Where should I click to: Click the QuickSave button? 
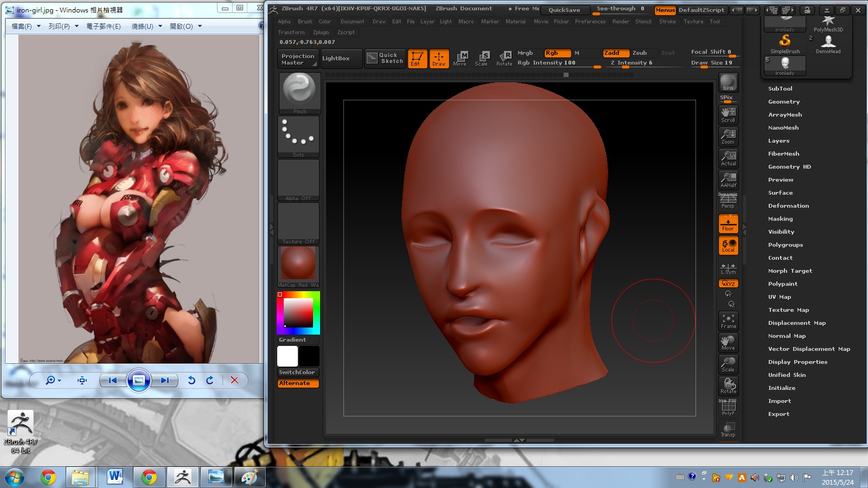coord(564,10)
